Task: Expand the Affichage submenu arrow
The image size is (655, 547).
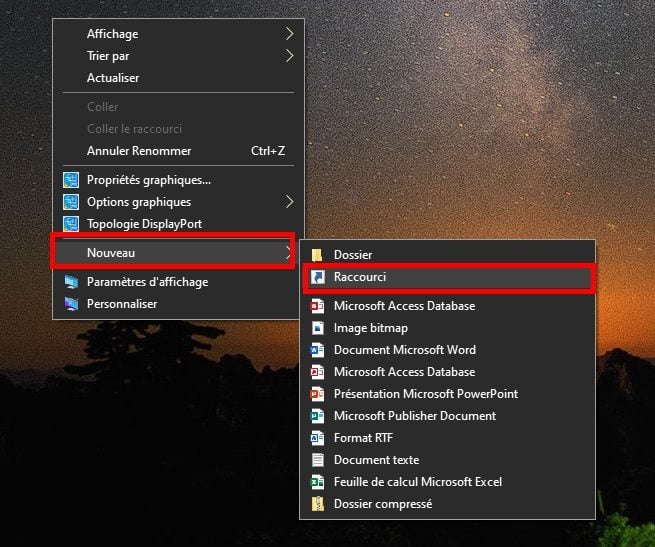Action: [289, 34]
